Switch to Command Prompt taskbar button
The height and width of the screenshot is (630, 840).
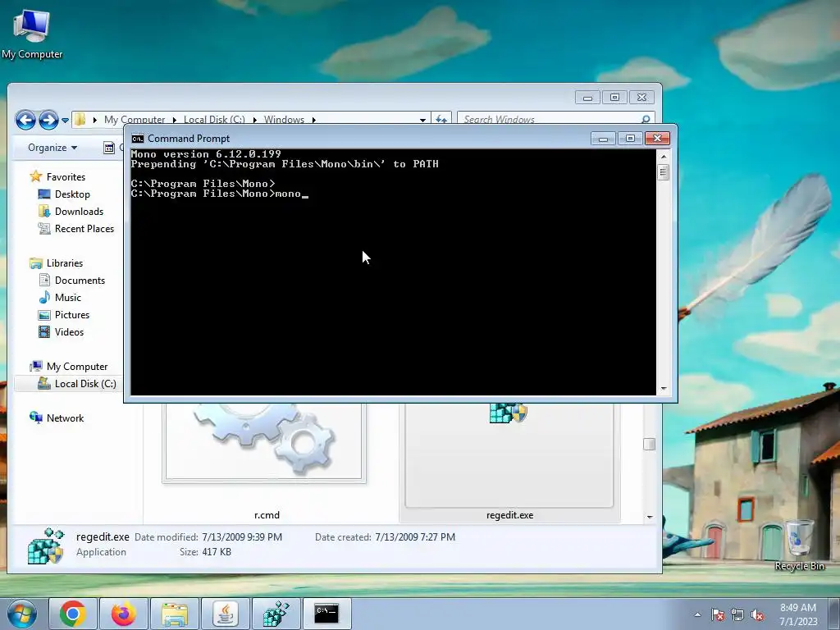click(x=327, y=614)
